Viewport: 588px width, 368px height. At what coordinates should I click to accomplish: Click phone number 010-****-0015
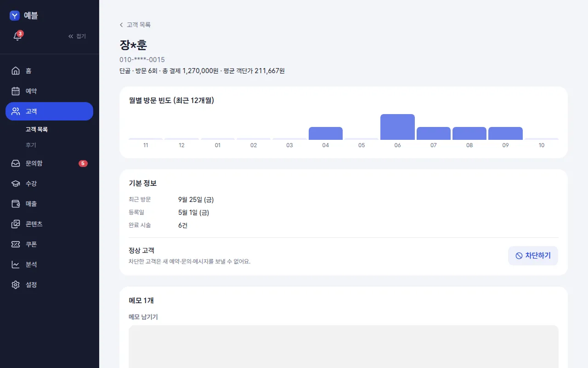[142, 60]
